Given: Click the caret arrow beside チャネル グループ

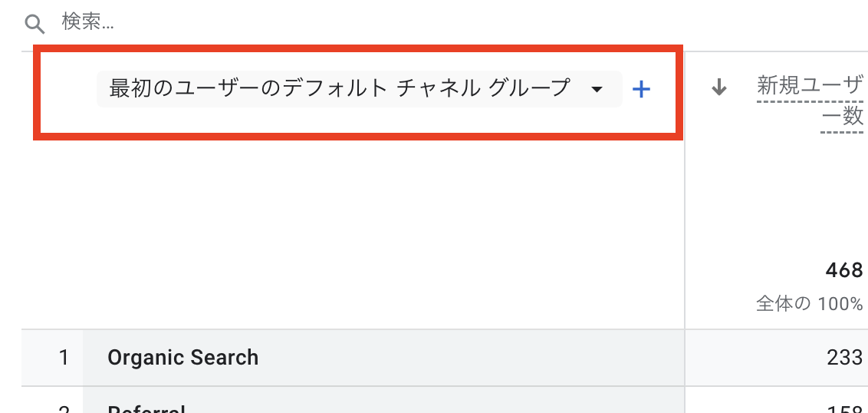Looking at the screenshot, I should point(597,89).
